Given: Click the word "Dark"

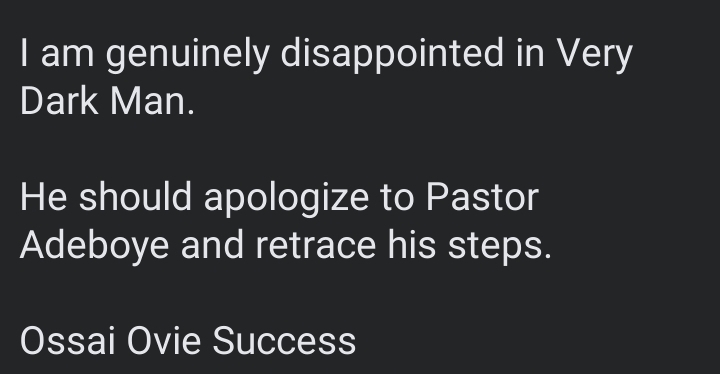Looking at the screenshot, I should point(59,101).
